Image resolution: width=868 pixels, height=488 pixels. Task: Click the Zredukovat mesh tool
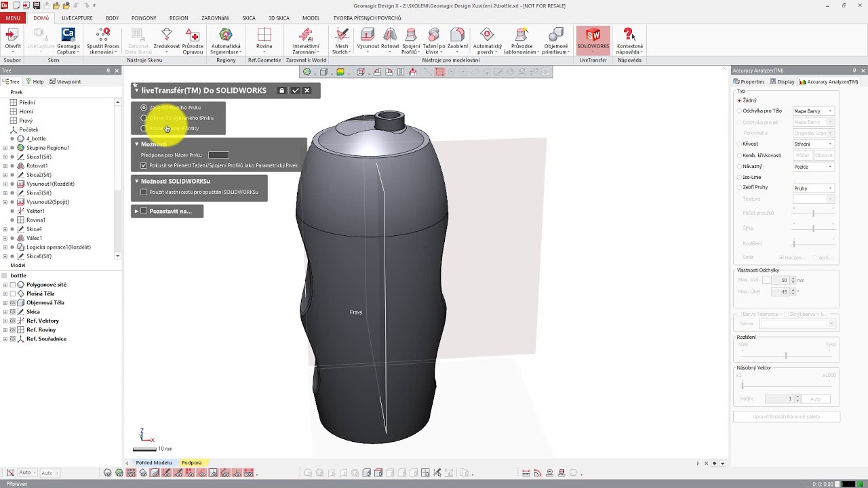tap(167, 41)
